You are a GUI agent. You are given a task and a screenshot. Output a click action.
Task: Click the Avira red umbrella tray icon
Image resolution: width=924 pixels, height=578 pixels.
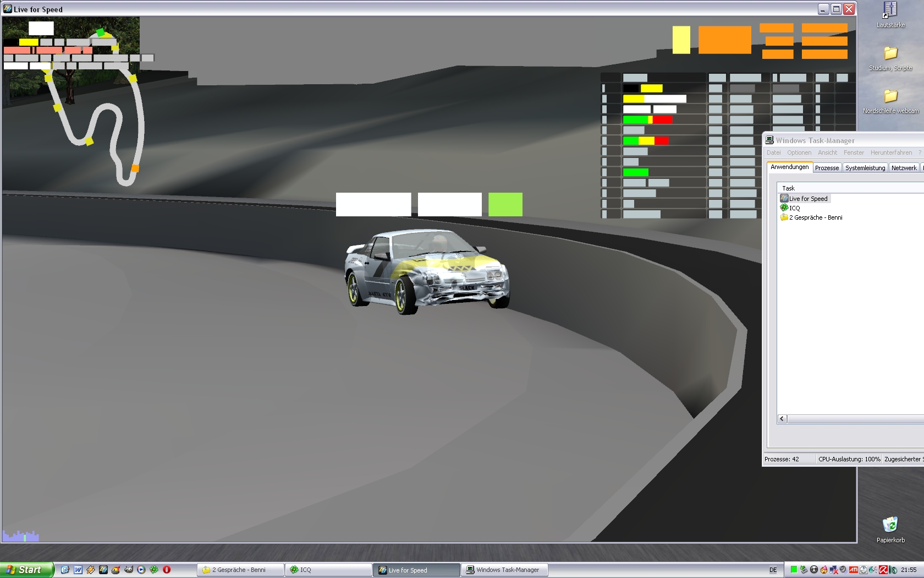coord(883,570)
